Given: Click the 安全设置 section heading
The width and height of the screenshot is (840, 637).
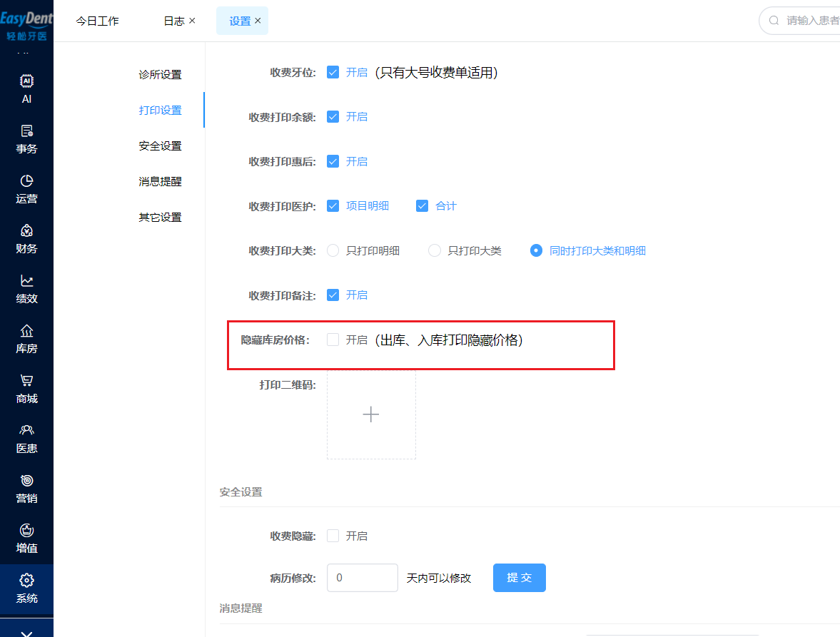Looking at the screenshot, I should pos(241,492).
